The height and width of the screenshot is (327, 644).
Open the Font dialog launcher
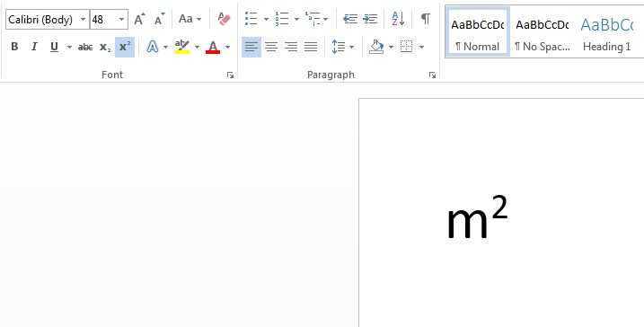(230, 75)
